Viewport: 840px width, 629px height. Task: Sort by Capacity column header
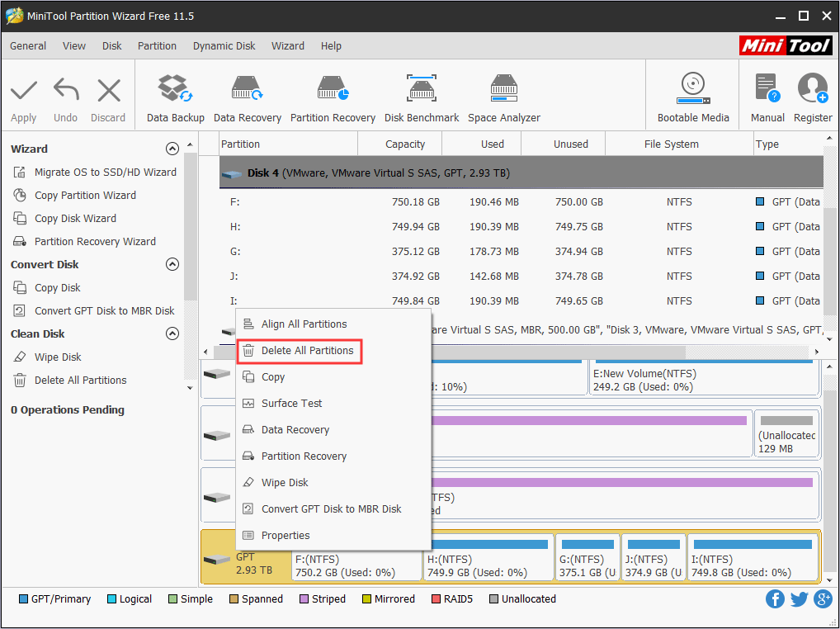[x=399, y=144]
